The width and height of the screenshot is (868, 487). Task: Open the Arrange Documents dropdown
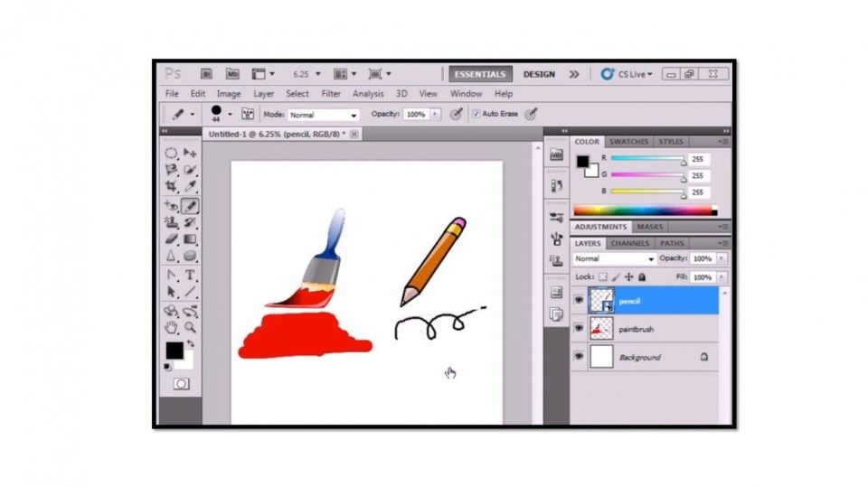pos(344,73)
